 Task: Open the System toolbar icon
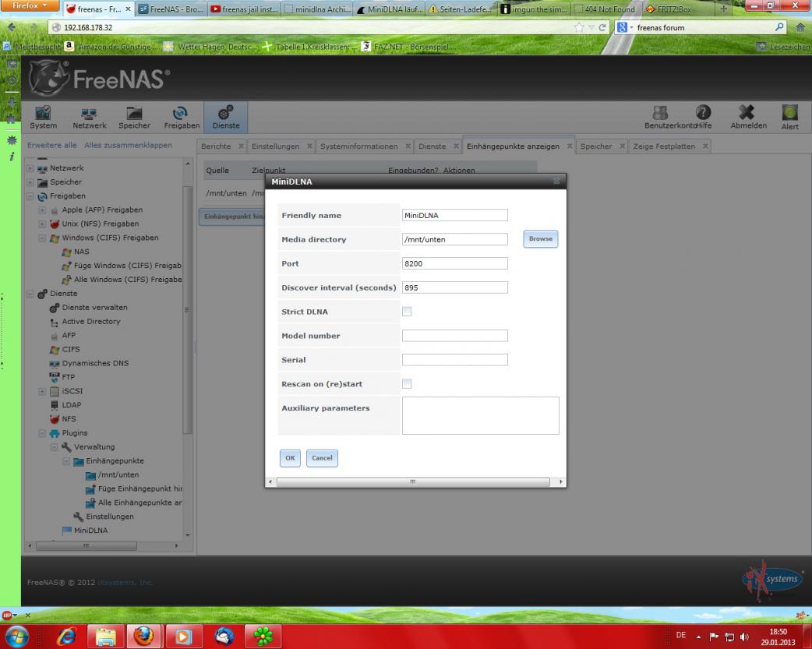point(43,117)
